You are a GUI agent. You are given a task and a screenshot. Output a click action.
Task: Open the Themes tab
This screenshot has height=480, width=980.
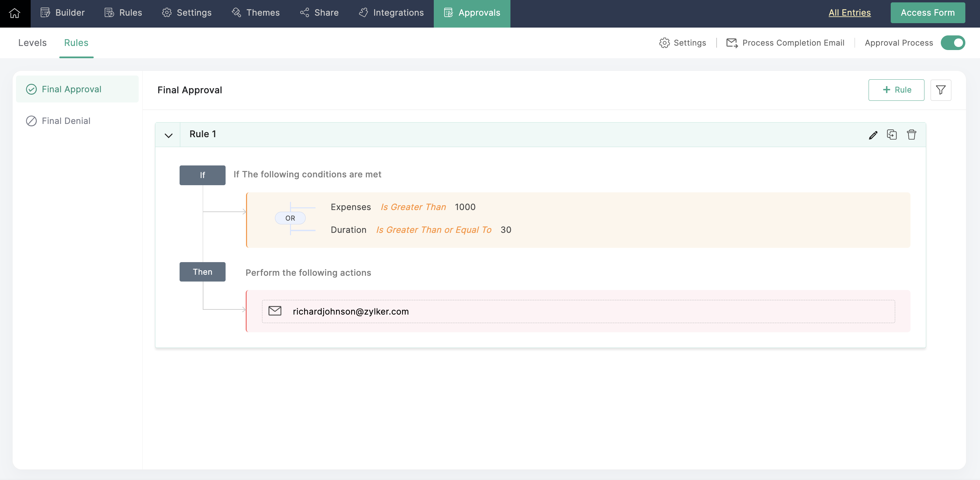(256, 13)
